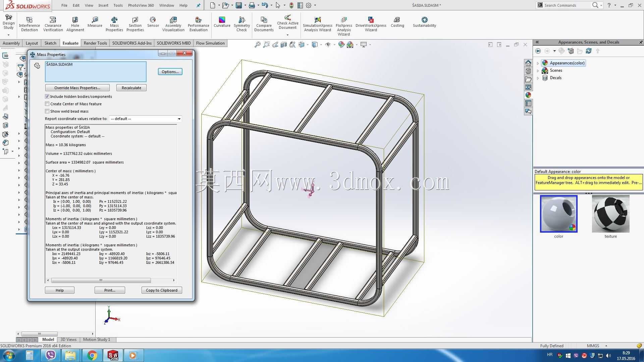Open Viber from the taskbar
The height and width of the screenshot is (362, 644).
pyautogui.click(x=51, y=355)
